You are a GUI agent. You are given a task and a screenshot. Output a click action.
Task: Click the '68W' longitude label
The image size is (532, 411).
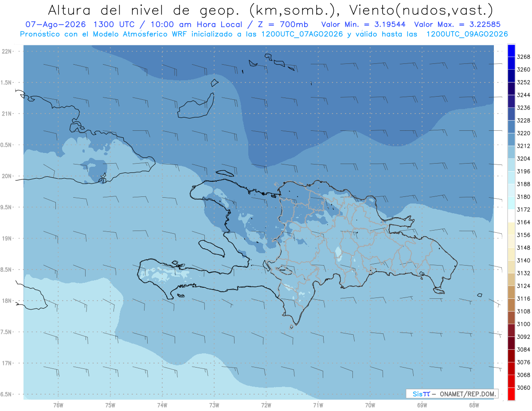point(474,405)
